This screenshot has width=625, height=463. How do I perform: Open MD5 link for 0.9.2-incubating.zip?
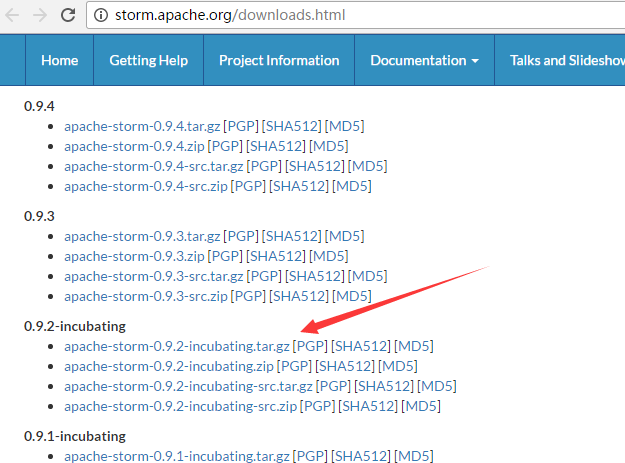pos(398,366)
